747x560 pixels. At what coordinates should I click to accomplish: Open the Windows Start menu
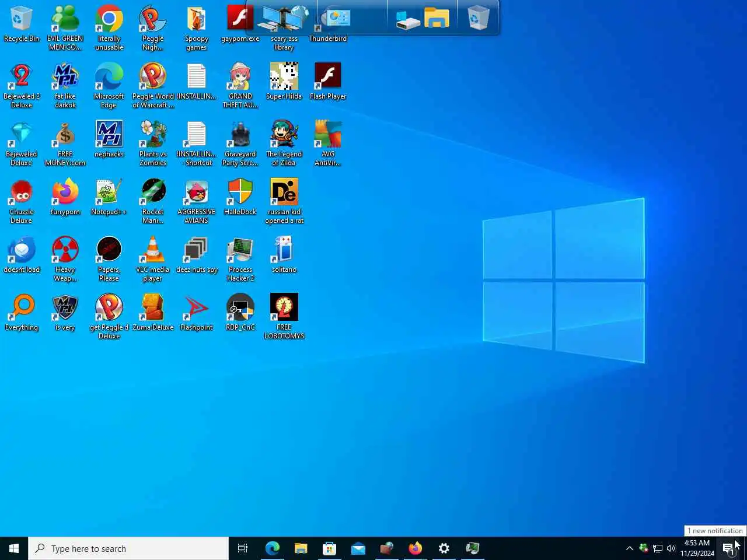tap(14, 548)
